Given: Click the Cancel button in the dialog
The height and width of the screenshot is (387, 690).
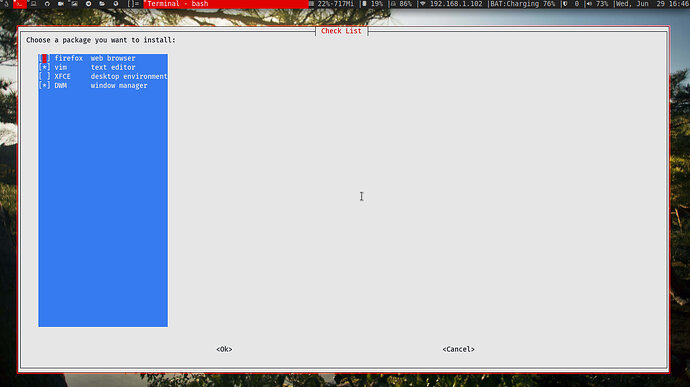Looking at the screenshot, I should click(459, 349).
